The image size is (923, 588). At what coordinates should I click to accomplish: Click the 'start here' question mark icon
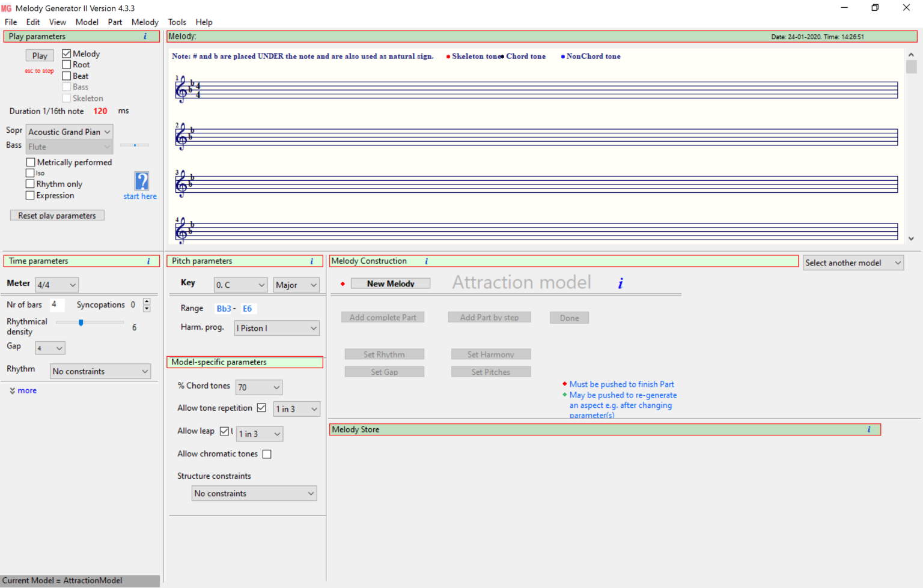(140, 180)
